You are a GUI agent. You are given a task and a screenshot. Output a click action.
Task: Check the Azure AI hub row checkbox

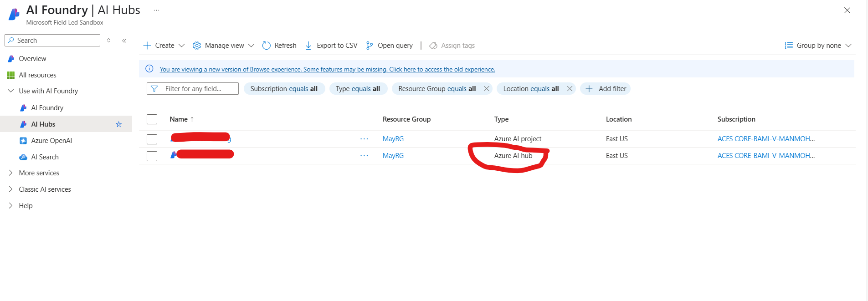[152, 156]
